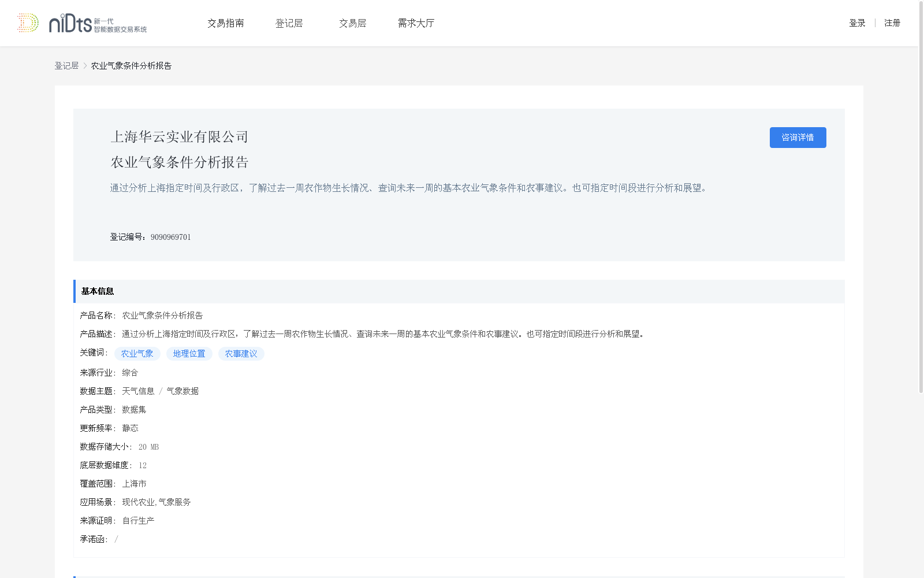This screenshot has width=924, height=578.
Task: Click the 咨询详情 button
Action: [x=798, y=138]
